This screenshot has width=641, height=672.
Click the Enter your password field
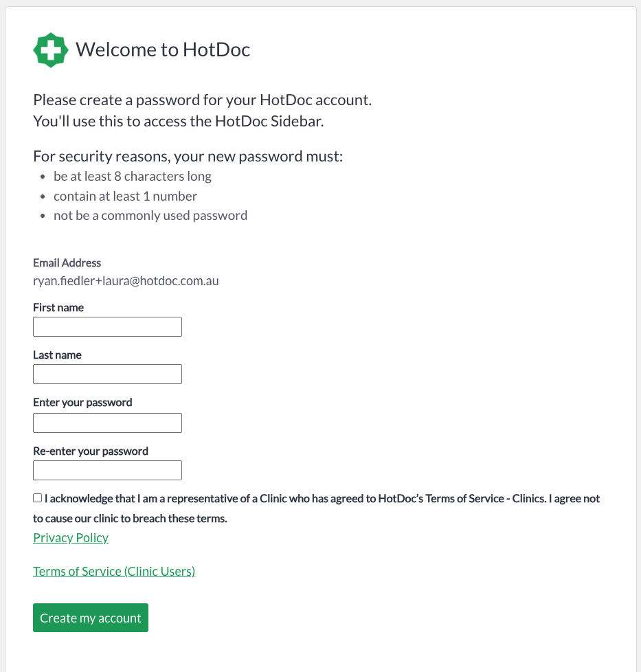point(107,423)
